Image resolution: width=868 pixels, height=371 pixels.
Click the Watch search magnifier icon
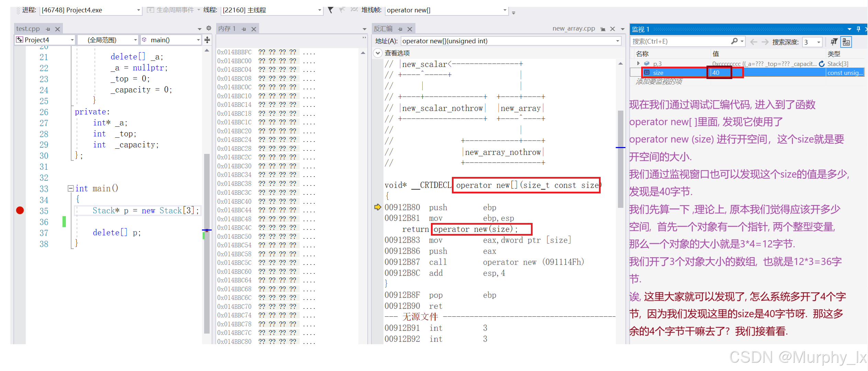pos(734,41)
